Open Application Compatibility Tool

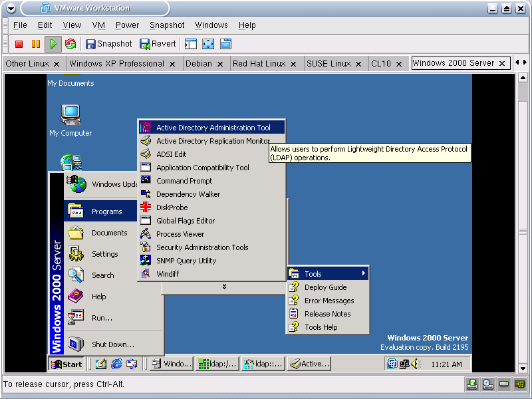[212, 168]
